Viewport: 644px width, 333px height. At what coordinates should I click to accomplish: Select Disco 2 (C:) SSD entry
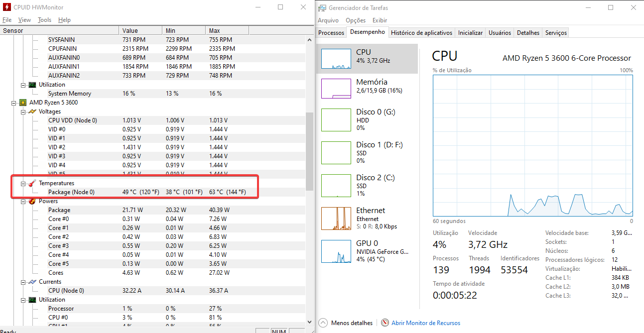pyautogui.click(x=367, y=185)
